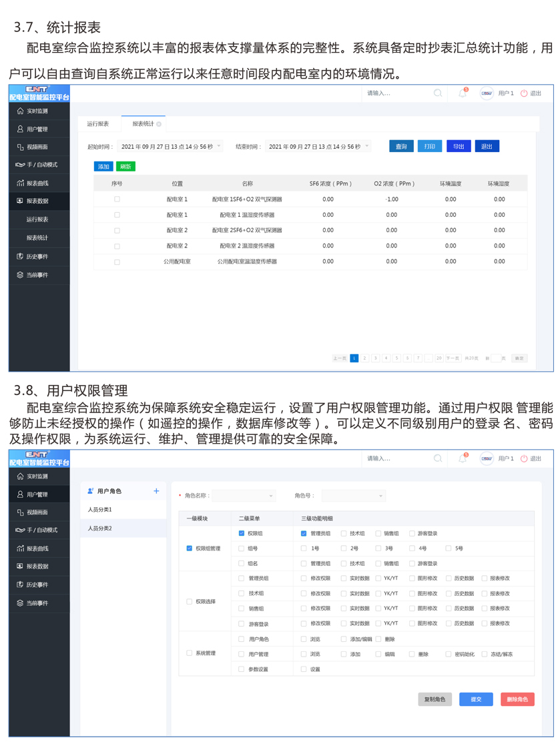
Task: Expand the 起始时间 date dropdown
Action: pos(219,146)
